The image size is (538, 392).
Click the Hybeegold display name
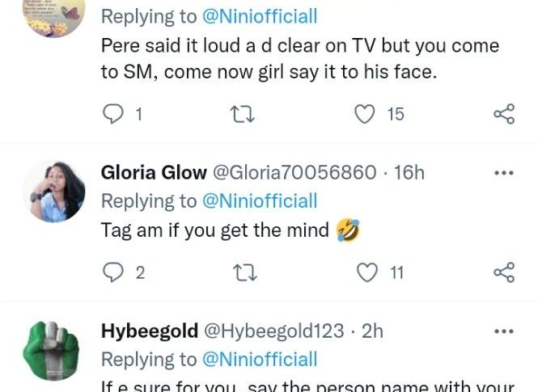149,331
